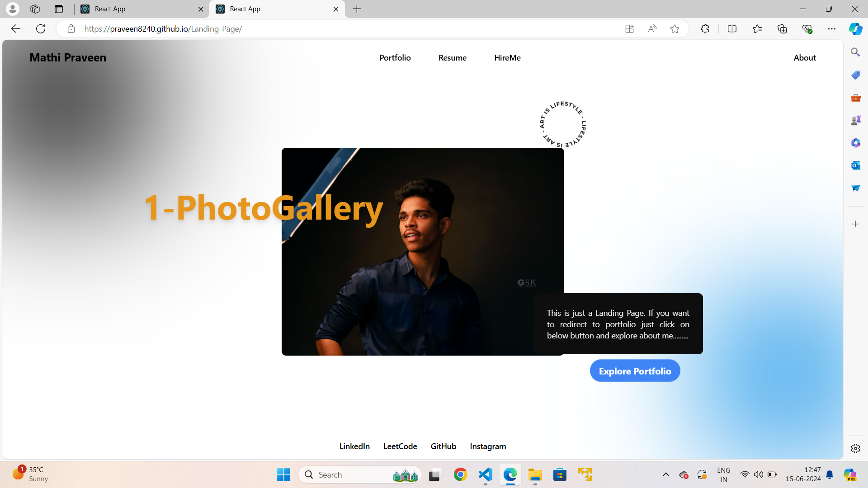Open Tab actions menu button
Screen dimensions: 868x488
coord(58,9)
